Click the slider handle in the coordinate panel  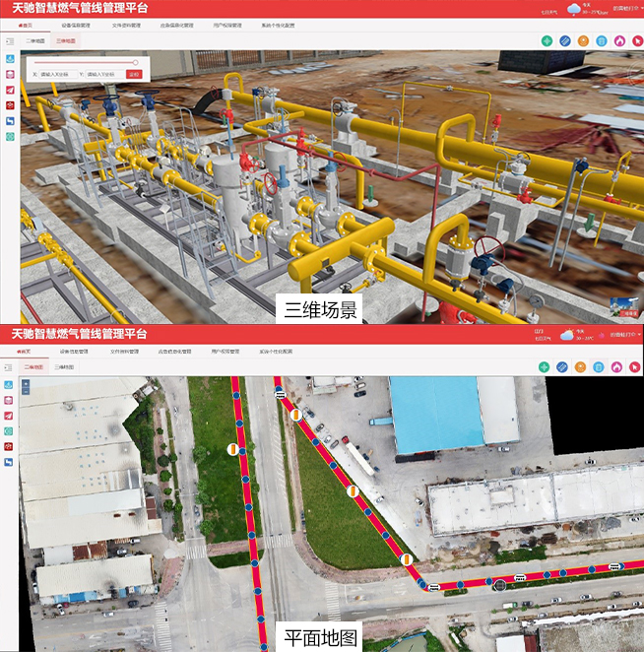point(135,62)
